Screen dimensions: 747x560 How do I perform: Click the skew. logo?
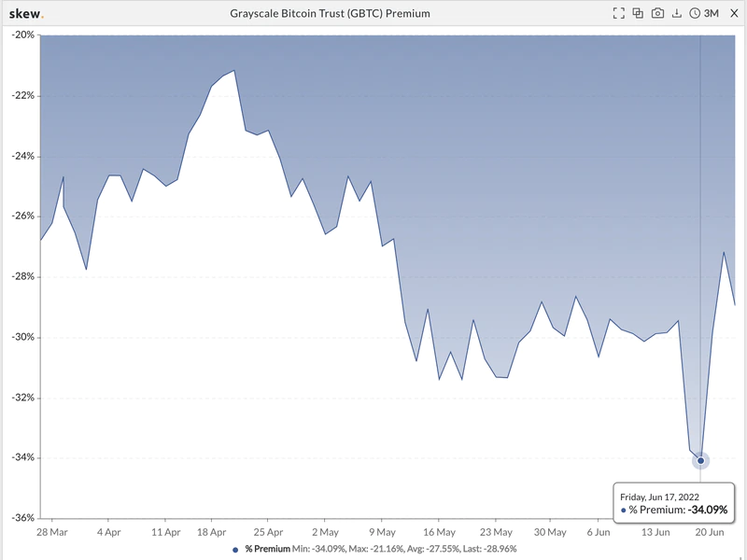25,13
